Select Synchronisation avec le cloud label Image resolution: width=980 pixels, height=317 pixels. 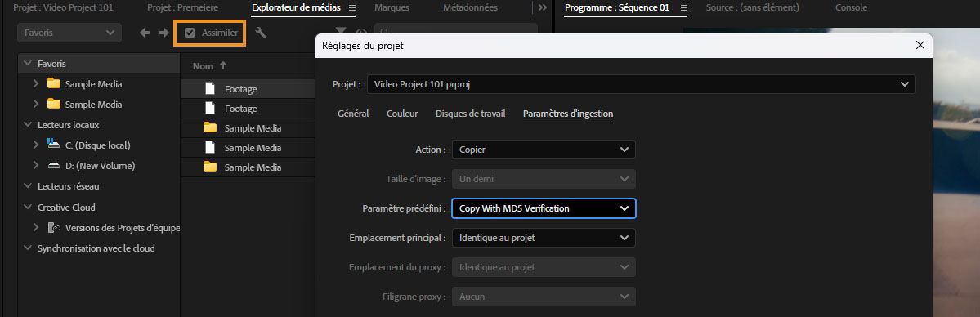96,248
